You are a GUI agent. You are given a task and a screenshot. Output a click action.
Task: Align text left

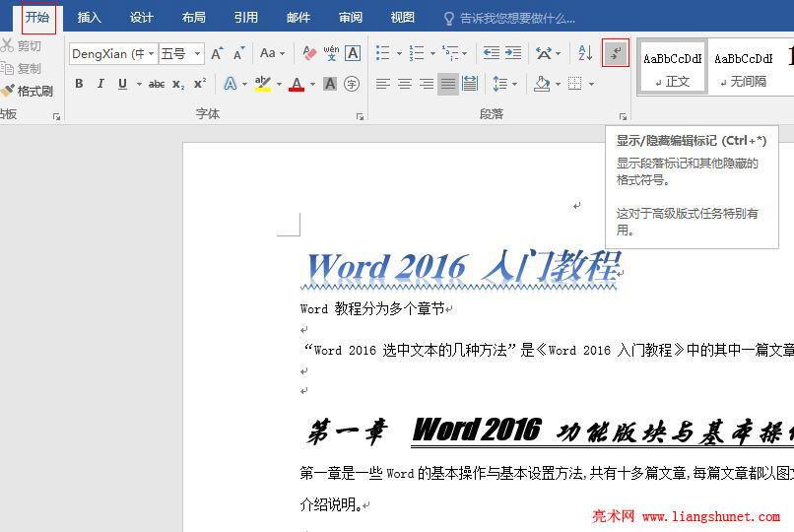[383, 84]
